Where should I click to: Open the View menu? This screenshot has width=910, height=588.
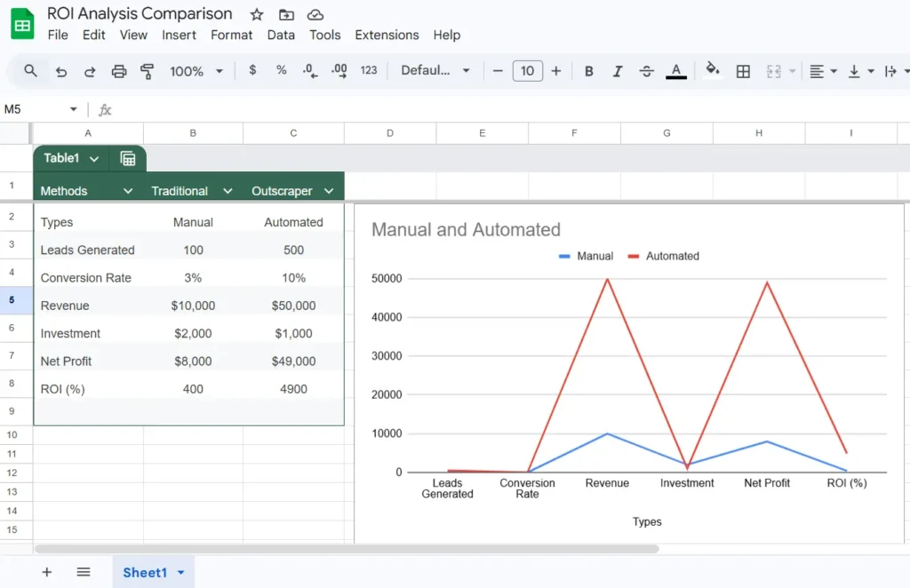click(133, 35)
